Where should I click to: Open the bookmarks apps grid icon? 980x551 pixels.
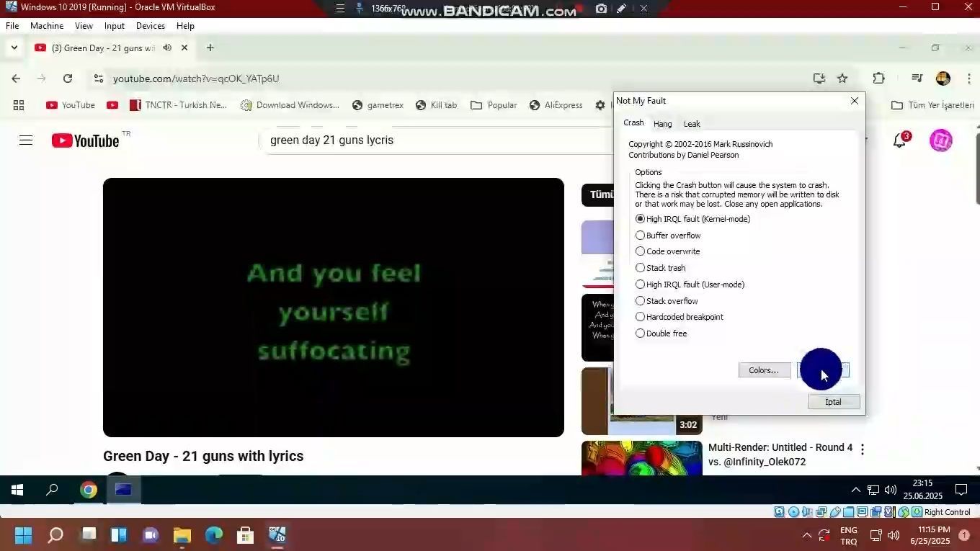[x=19, y=105]
